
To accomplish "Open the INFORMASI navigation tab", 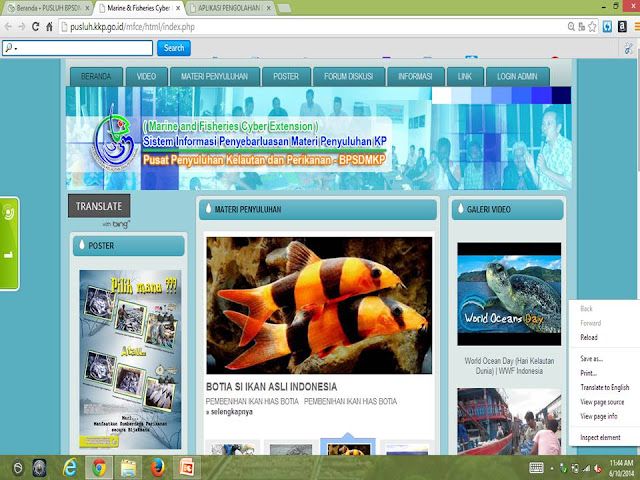I will click(x=415, y=76).
